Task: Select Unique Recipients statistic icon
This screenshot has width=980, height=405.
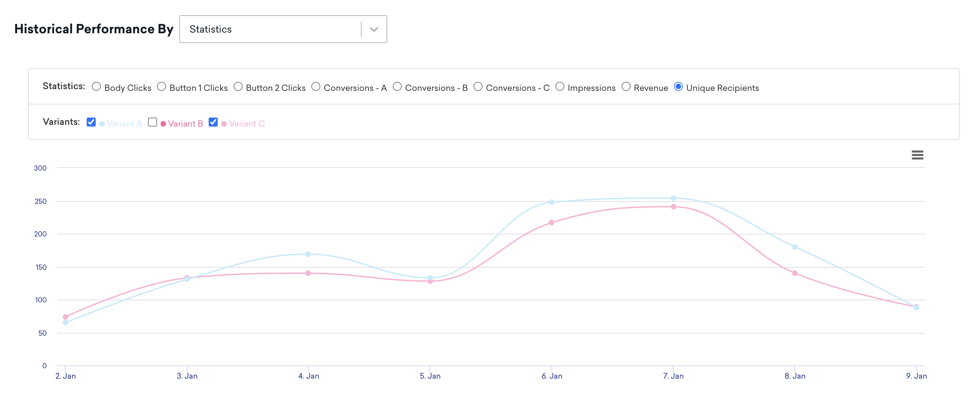Action: coord(678,87)
